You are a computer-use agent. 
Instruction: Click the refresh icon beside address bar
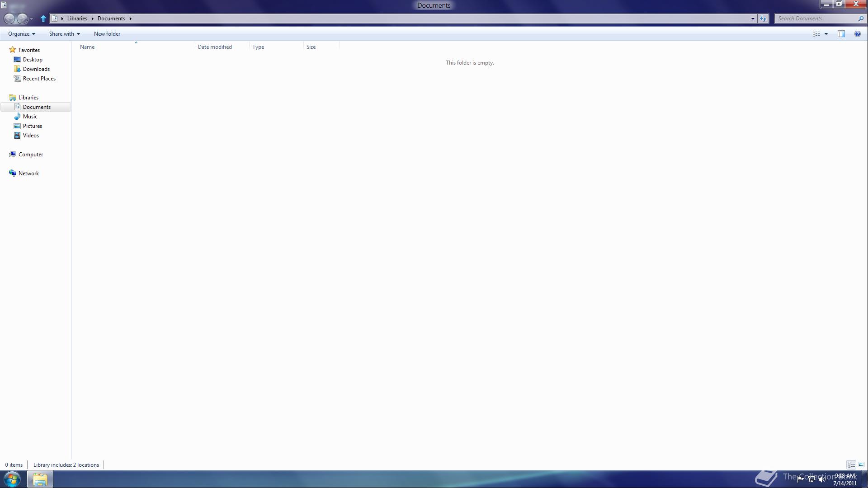[x=763, y=19]
